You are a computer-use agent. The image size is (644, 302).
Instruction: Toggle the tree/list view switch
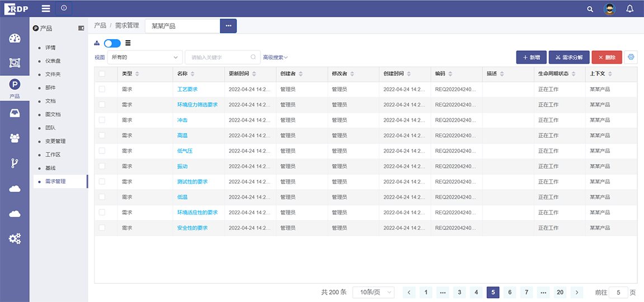click(112, 43)
